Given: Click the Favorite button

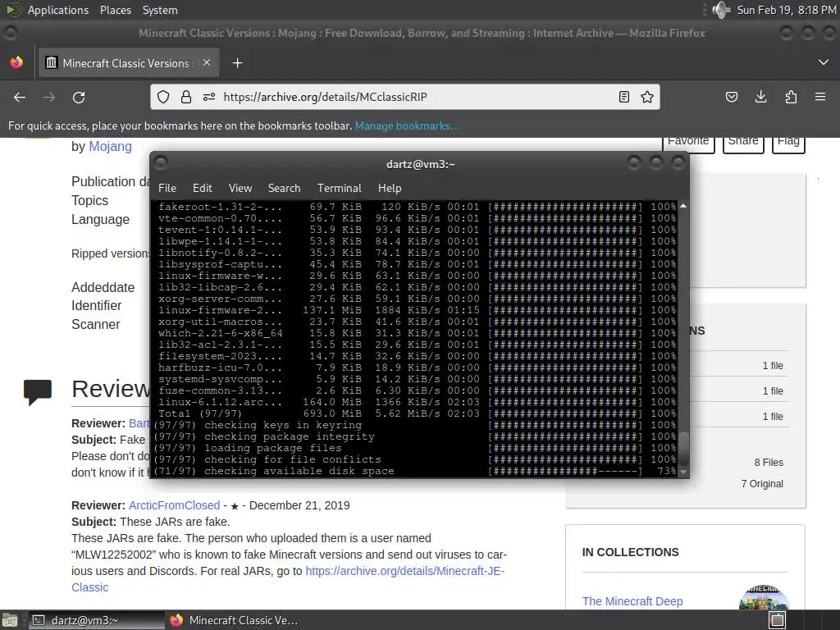Looking at the screenshot, I should [688, 143].
